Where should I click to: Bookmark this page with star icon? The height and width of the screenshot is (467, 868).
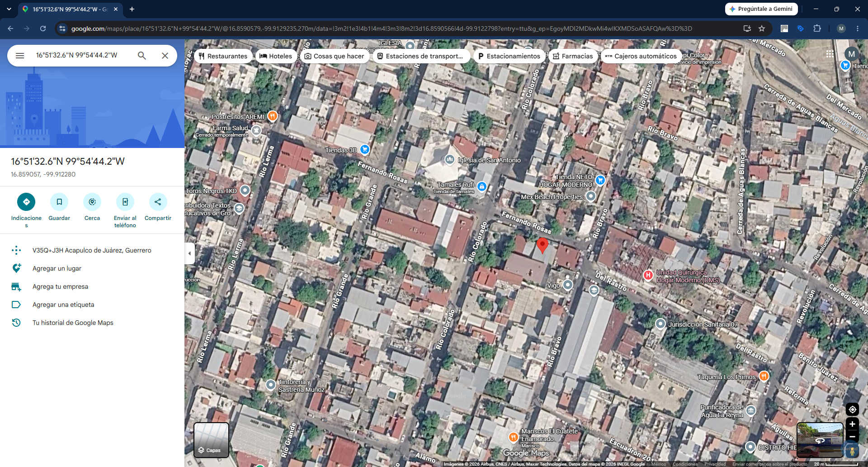pos(762,29)
